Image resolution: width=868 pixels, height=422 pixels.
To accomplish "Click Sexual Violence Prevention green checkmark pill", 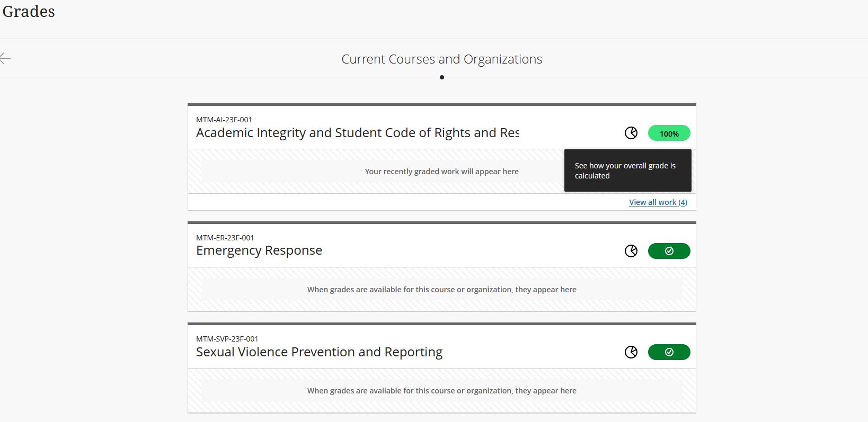I will (669, 352).
